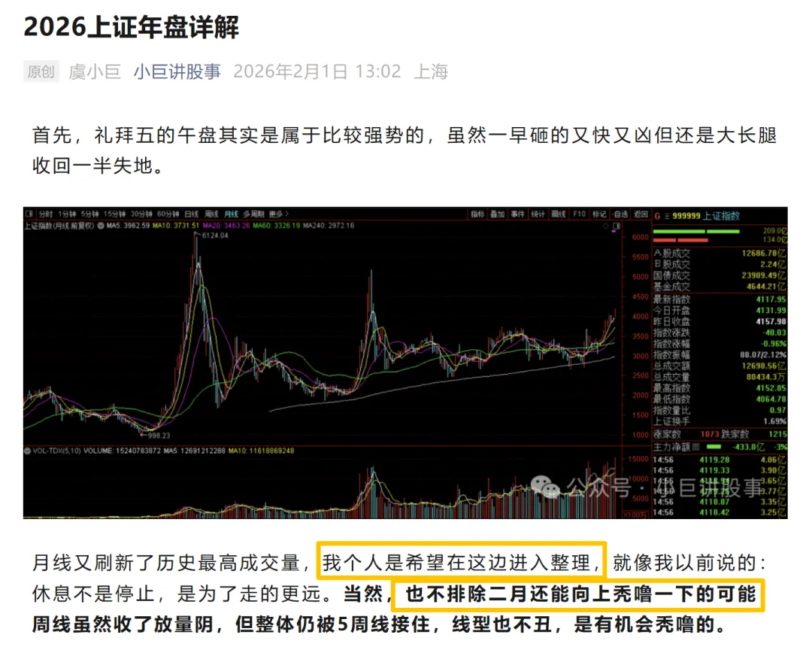Viewport: 812px width, 662px height.
Task: Click the 999999 上证指数 title
Action: pos(706,215)
